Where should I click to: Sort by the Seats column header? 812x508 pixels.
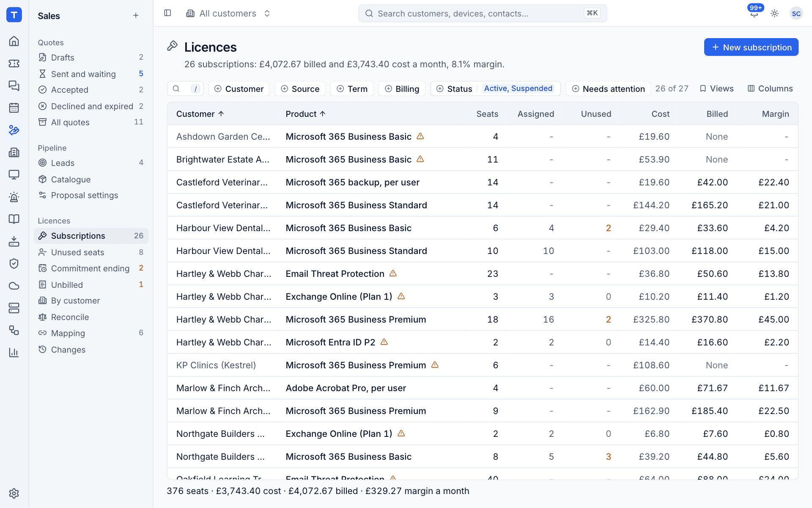coord(487,114)
